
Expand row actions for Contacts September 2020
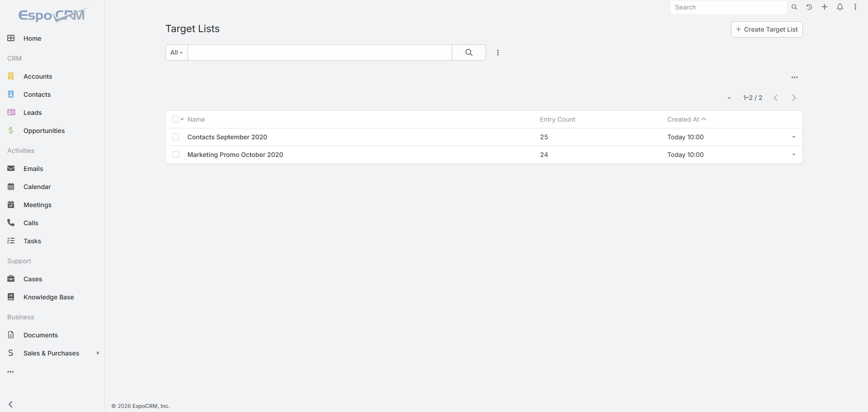793,137
